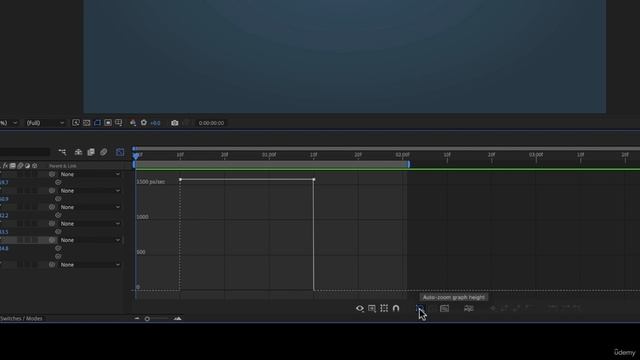This screenshot has height=360, width=640.
Task: Click the work area end handle
Action: pyautogui.click(x=409, y=164)
